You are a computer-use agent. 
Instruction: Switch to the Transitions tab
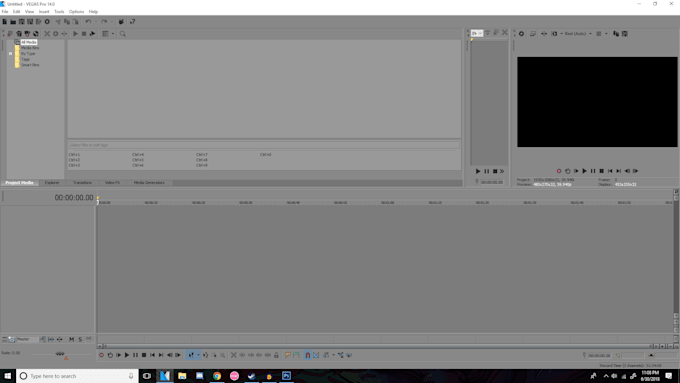pyautogui.click(x=82, y=183)
